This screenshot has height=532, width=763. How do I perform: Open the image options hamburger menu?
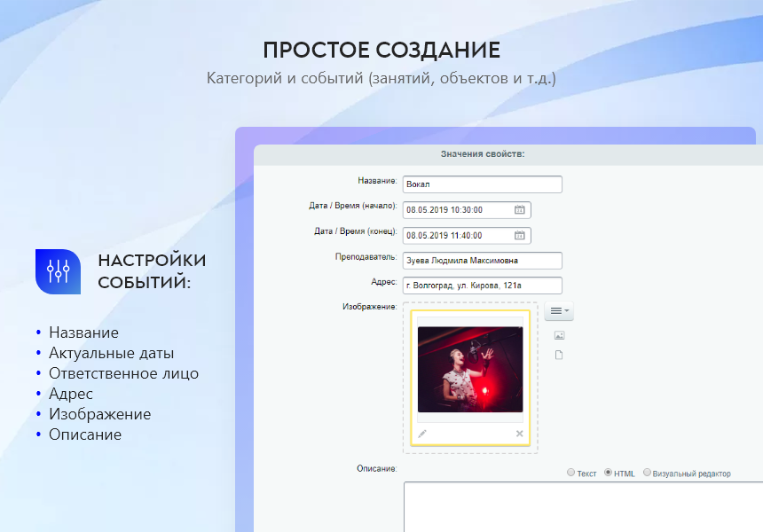558,311
